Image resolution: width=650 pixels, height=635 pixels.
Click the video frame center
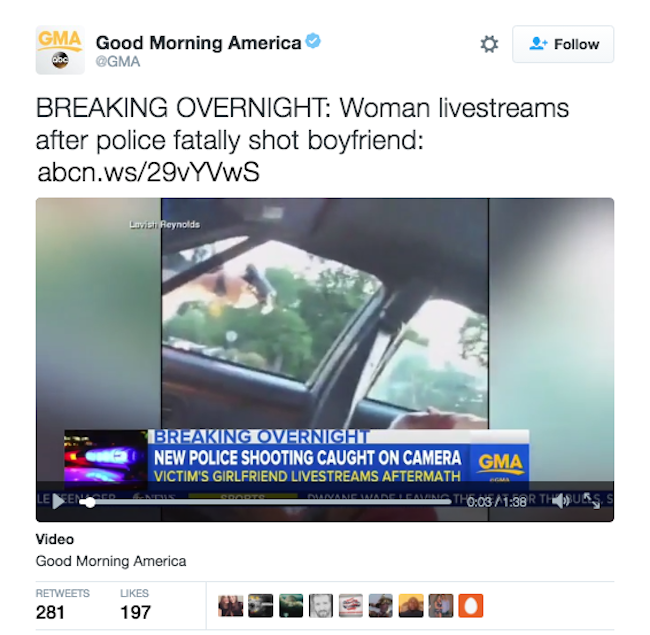(325, 360)
